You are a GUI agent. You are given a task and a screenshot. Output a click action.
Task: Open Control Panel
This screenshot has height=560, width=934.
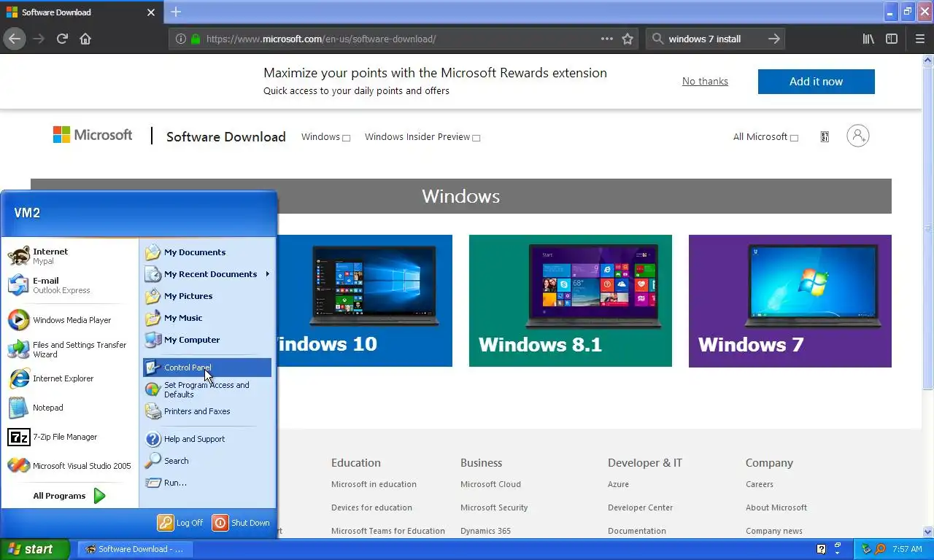pos(207,367)
